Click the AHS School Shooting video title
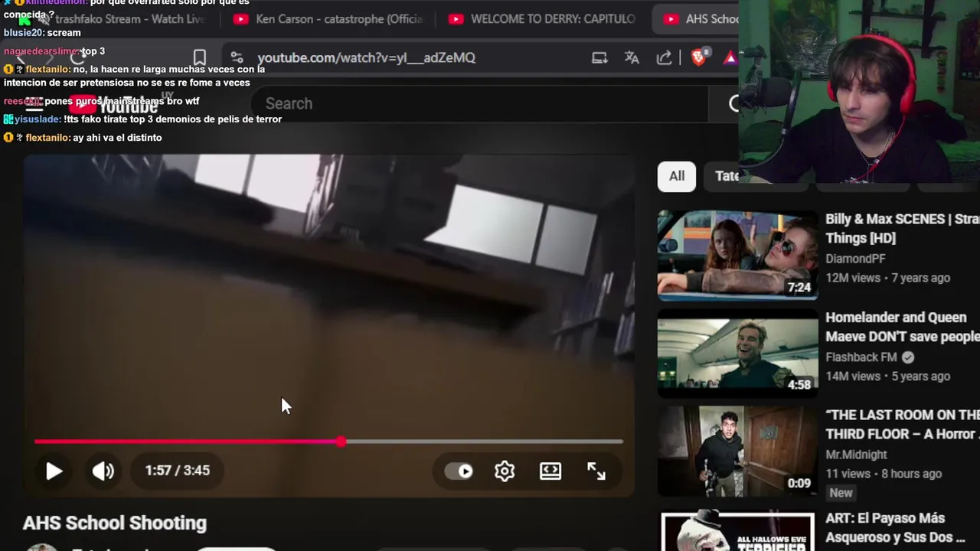The height and width of the screenshot is (551, 980). (115, 523)
